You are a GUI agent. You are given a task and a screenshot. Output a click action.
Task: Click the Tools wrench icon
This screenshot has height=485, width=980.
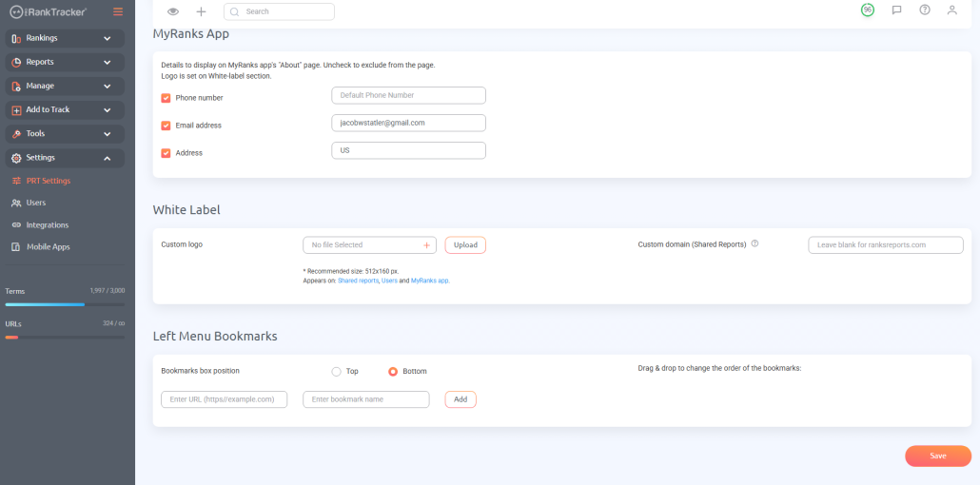point(17,134)
